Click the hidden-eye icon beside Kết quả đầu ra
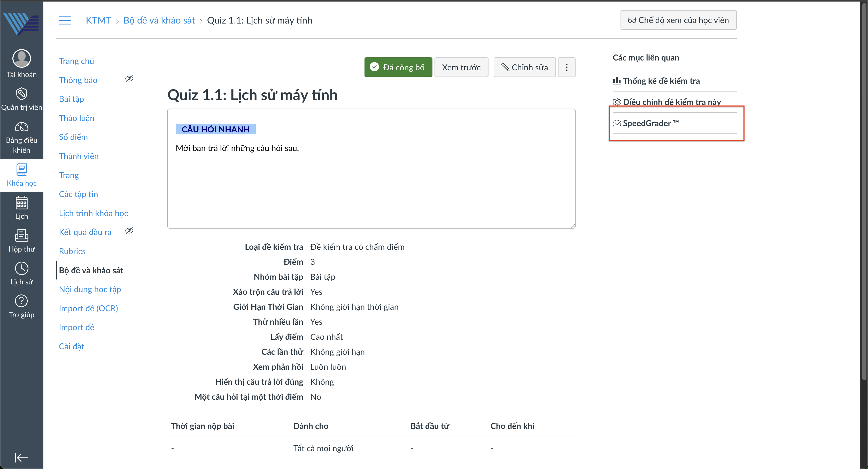The height and width of the screenshot is (469, 868). (x=129, y=231)
